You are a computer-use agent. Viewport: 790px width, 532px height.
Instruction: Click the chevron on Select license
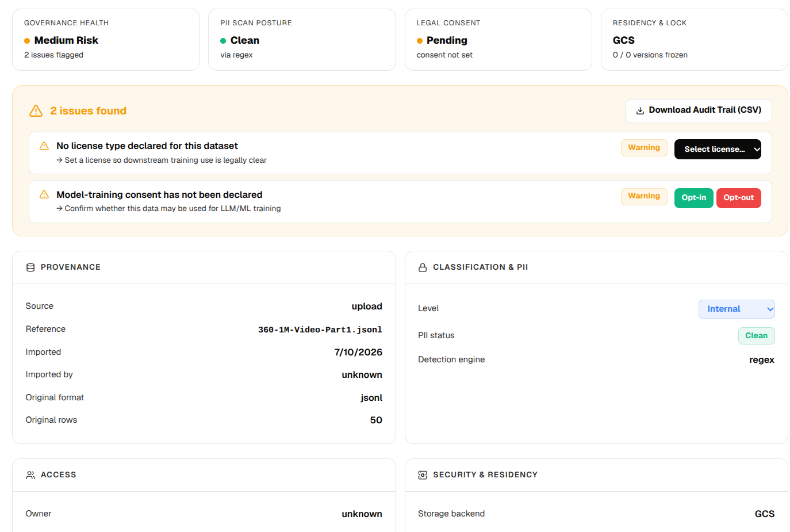pyautogui.click(x=757, y=150)
